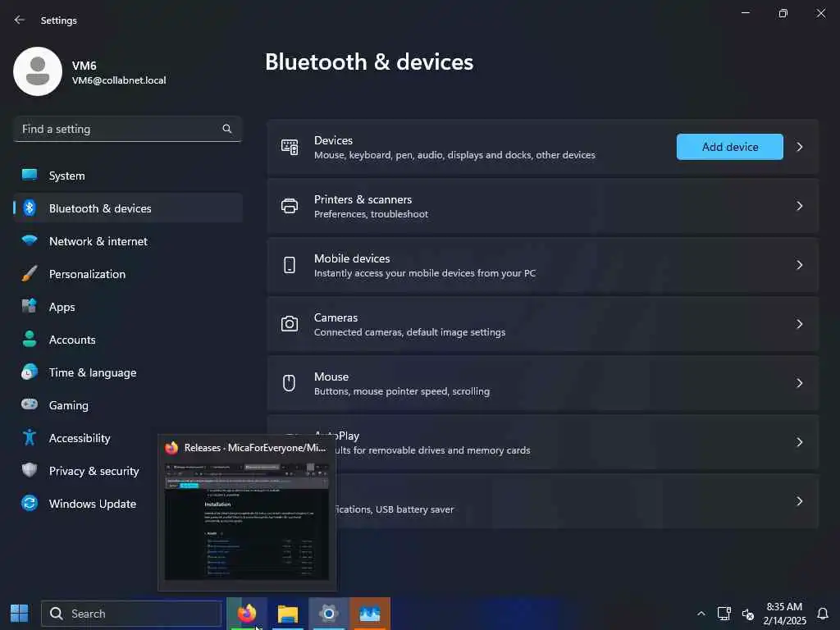This screenshot has width=840, height=630.
Task: Show hidden tray icons chevron
Action: point(701,614)
